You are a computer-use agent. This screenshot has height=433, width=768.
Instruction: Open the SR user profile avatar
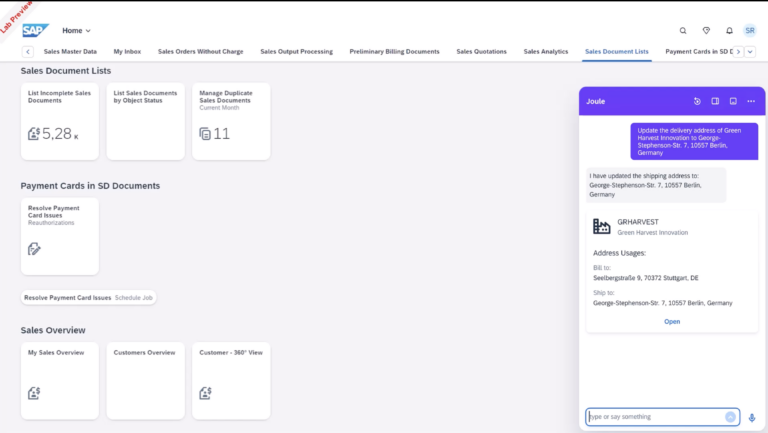click(x=750, y=31)
